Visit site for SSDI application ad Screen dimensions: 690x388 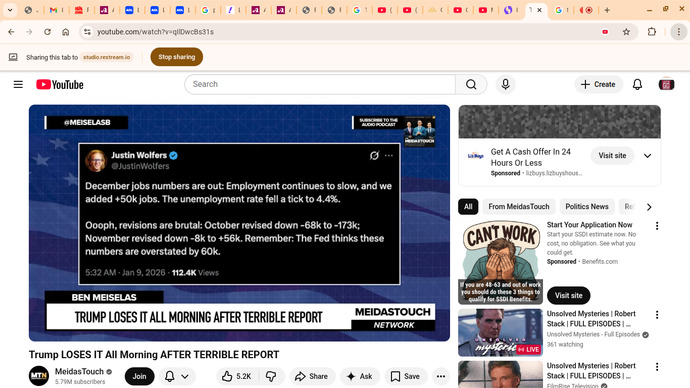[569, 296]
